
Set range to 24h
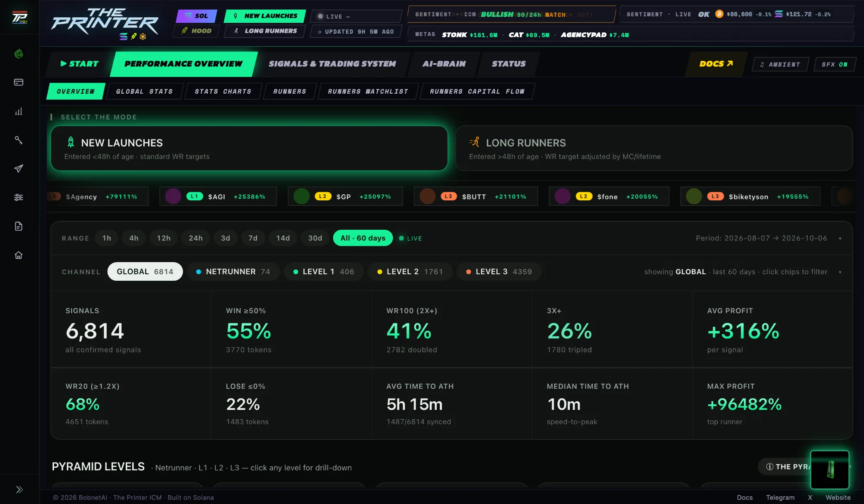pyautogui.click(x=196, y=238)
